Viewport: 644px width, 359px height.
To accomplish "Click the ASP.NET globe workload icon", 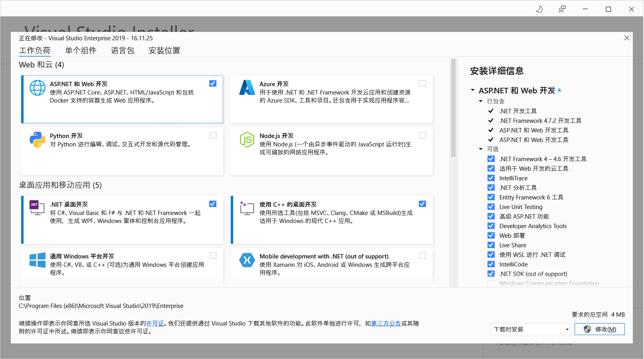I will (38, 88).
